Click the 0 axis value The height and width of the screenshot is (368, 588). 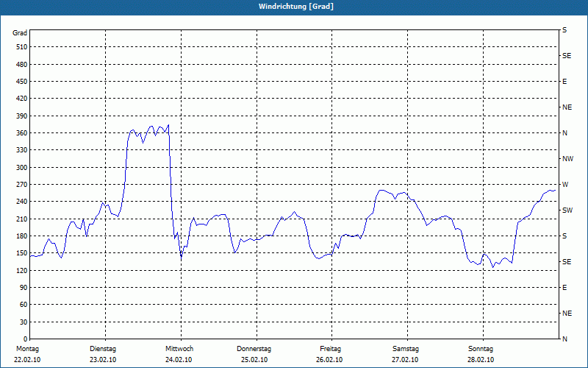coord(26,339)
